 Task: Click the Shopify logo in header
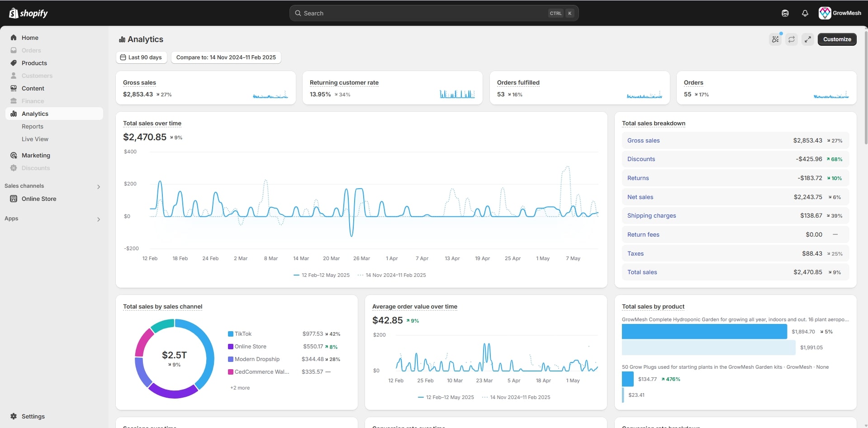pyautogui.click(x=28, y=13)
